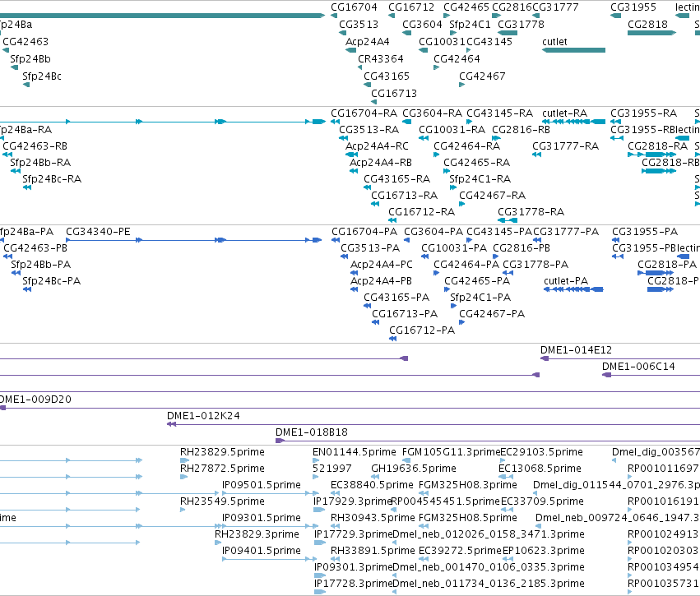Viewport: 700px width, 596px height.
Task: Select the CG3513-RA transcript label
Action: [x=369, y=130]
